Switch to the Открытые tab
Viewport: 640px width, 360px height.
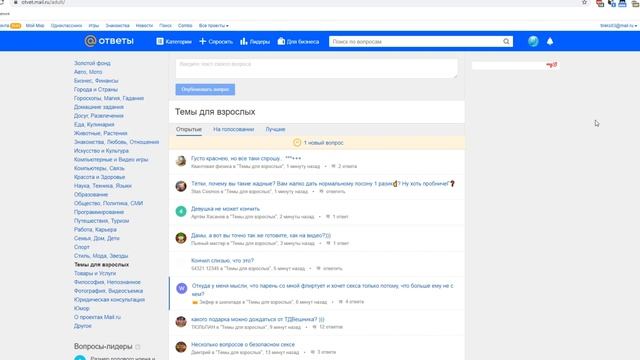(189, 129)
